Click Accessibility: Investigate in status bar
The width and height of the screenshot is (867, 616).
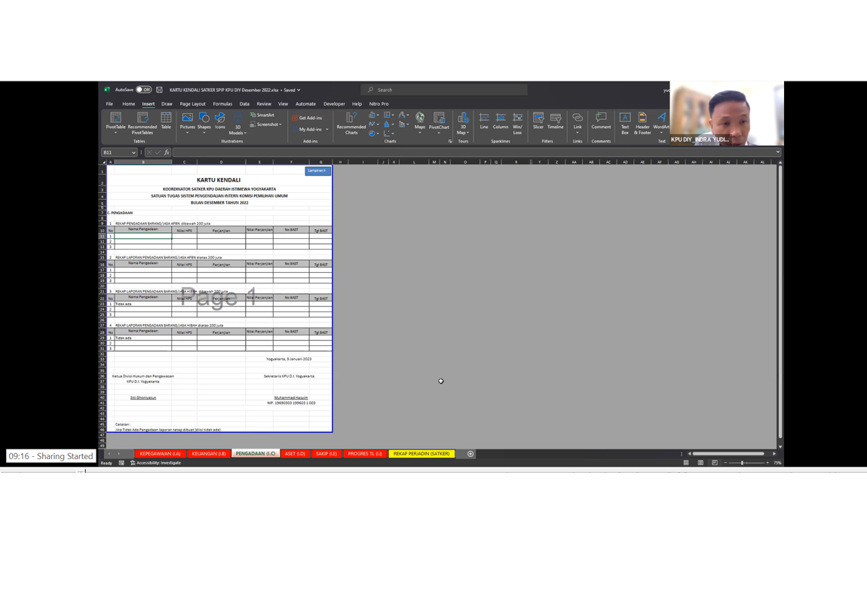point(156,463)
